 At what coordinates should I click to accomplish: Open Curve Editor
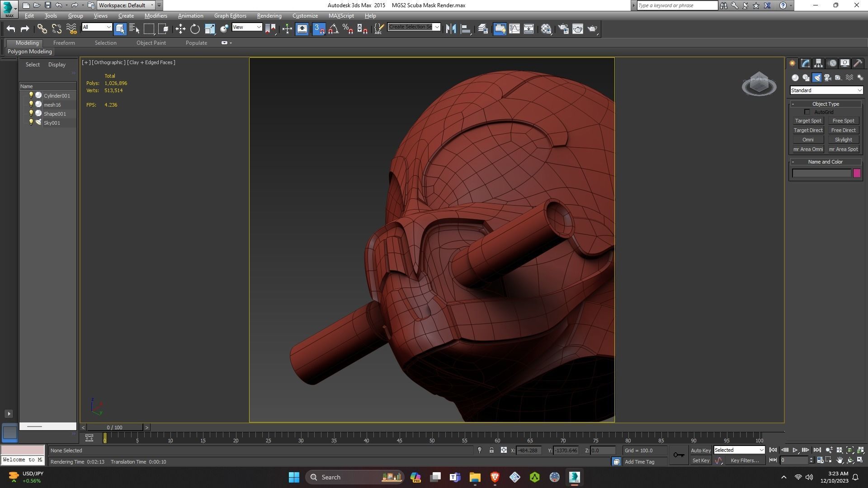pos(514,29)
